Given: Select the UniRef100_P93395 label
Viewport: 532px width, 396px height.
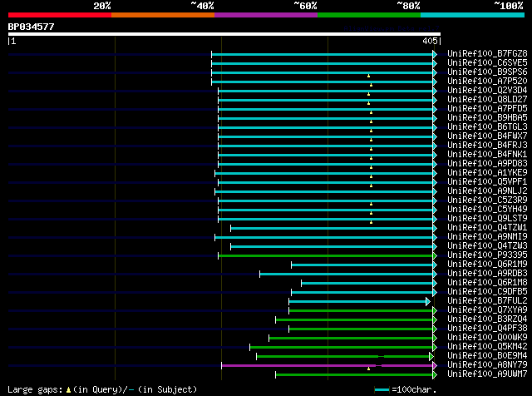Looking at the screenshot, I should [x=487, y=255].
